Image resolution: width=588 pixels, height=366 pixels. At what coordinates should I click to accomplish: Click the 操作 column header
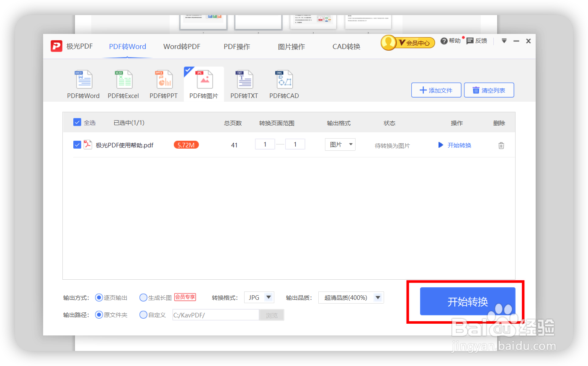pyautogui.click(x=457, y=123)
